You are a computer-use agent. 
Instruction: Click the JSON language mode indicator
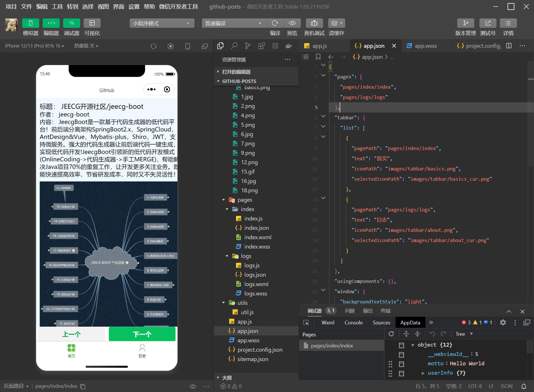point(506,386)
